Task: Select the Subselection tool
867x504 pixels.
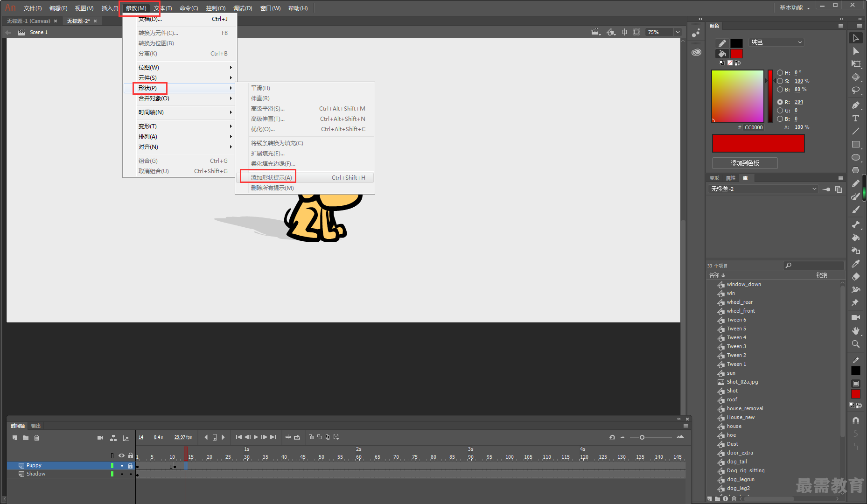Action: 855,51
